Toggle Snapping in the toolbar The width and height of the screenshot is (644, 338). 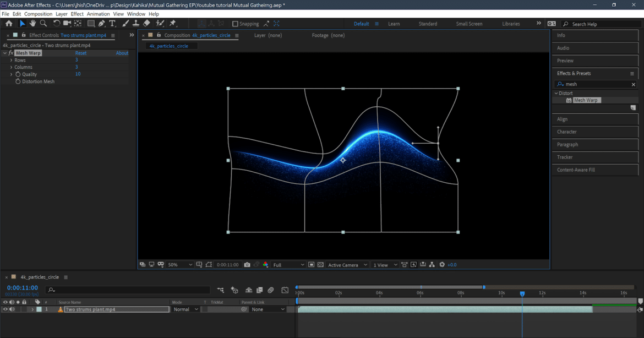coord(235,24)
